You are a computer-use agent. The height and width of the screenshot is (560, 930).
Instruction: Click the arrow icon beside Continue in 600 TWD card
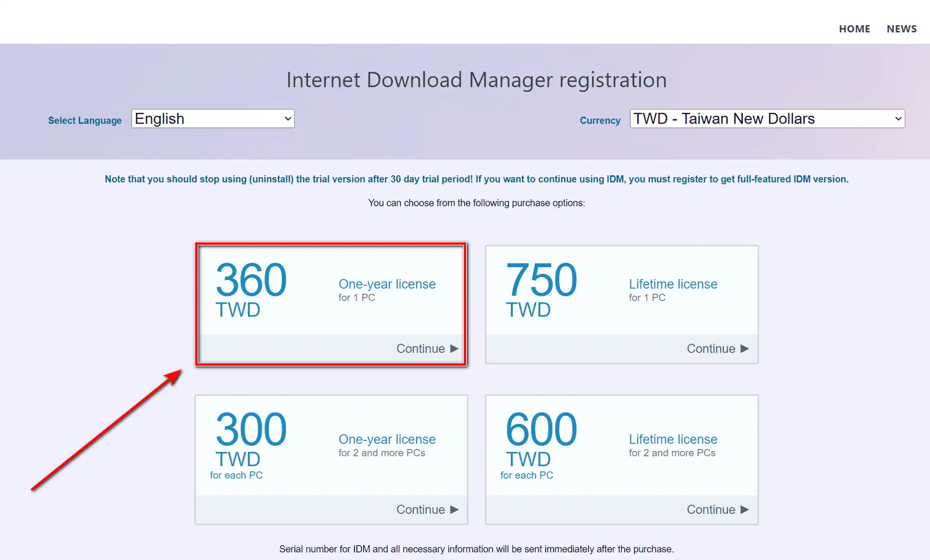[745, 510]
